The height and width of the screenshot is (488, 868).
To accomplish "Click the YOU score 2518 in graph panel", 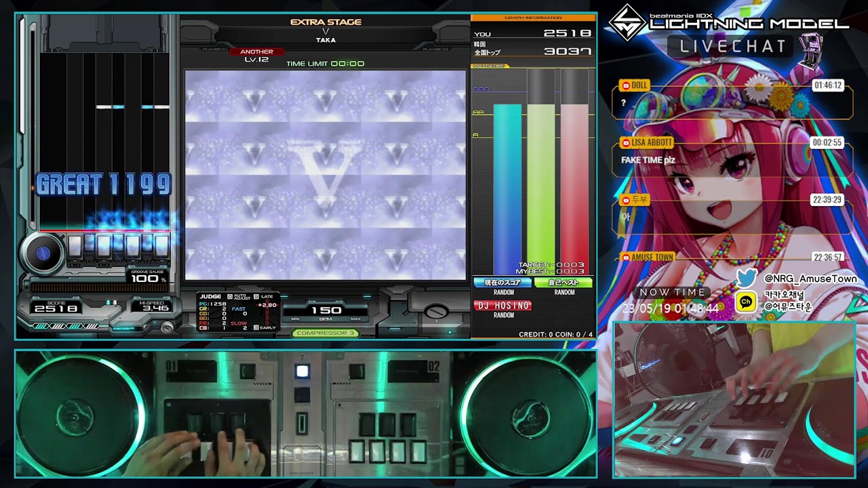I will point(567,33).
